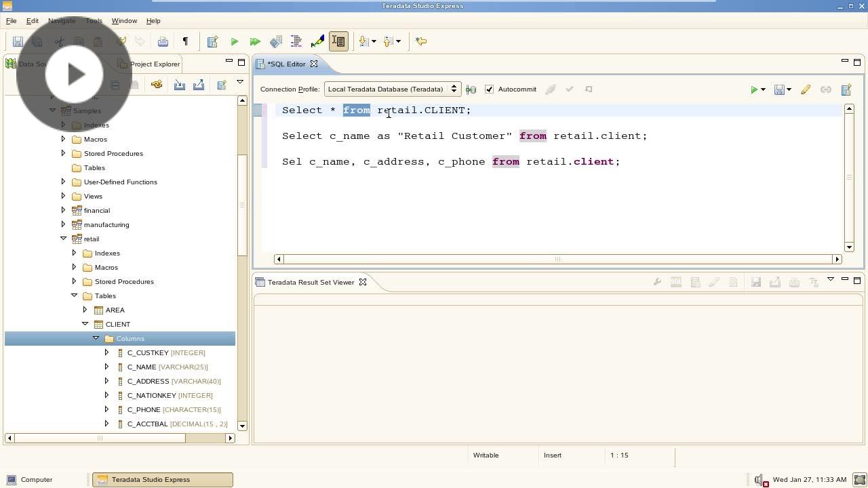This screenshot has width=868, height=488.
Task: Click the clock showing Wed Jan 27
Action: [x=810, y=479]
